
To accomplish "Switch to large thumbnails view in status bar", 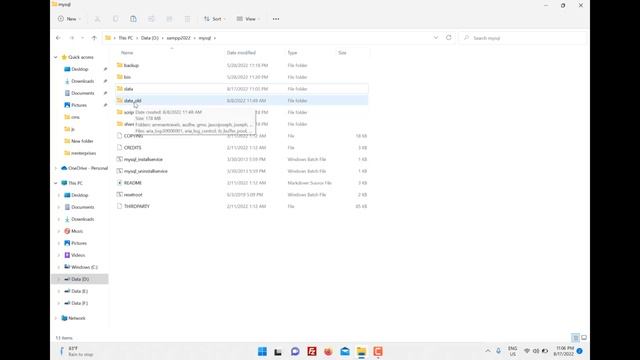I will coord(584,338).
